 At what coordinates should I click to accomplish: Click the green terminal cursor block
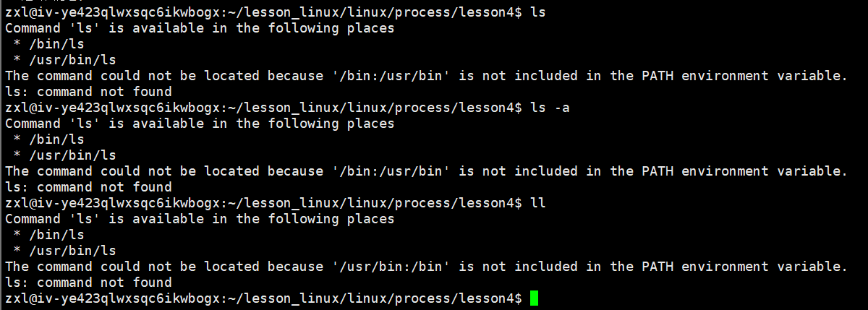[535, 298]
